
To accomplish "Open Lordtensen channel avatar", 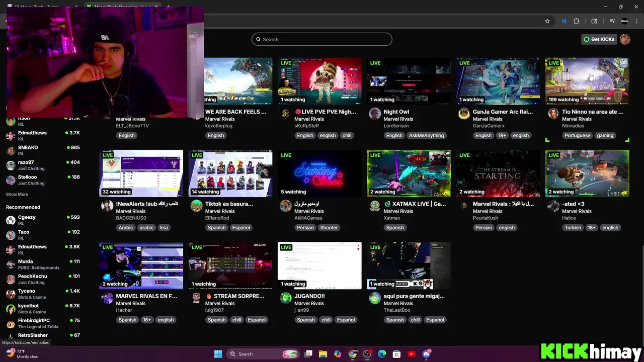I will coord(375,114).
